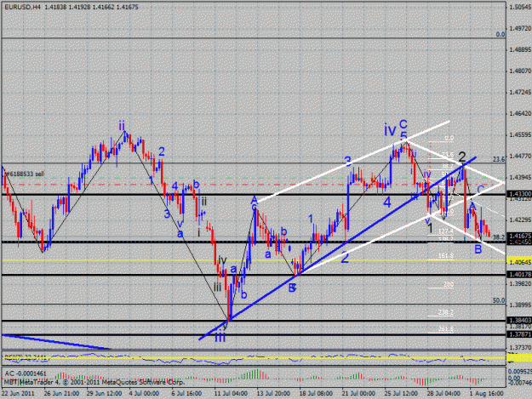Select the #6188533 sell order label
532x399 pixels.
(x=25, y=174)
